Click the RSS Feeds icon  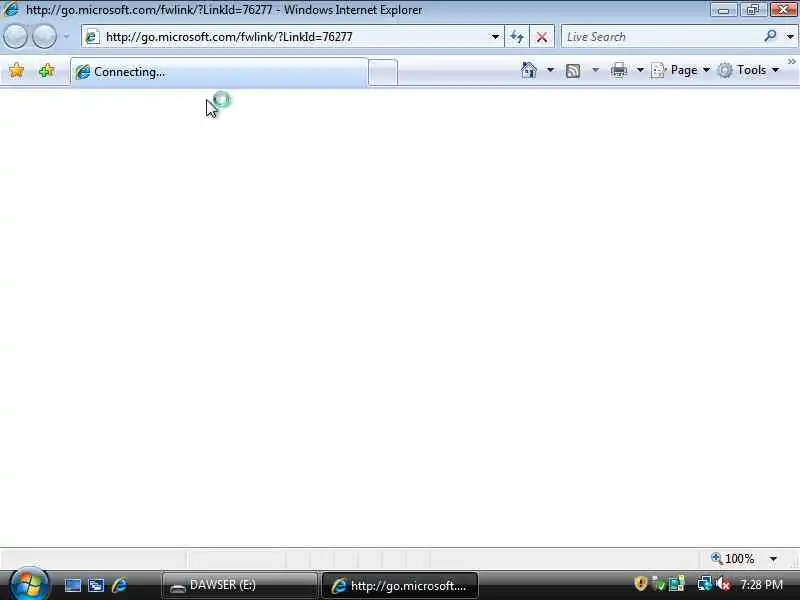coord(573,70)
